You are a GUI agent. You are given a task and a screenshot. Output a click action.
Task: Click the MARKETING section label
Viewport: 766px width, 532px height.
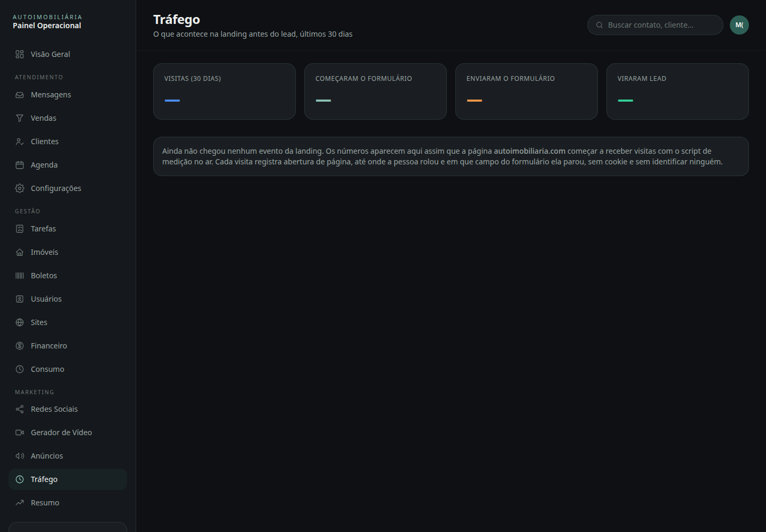tap(35, 392)
